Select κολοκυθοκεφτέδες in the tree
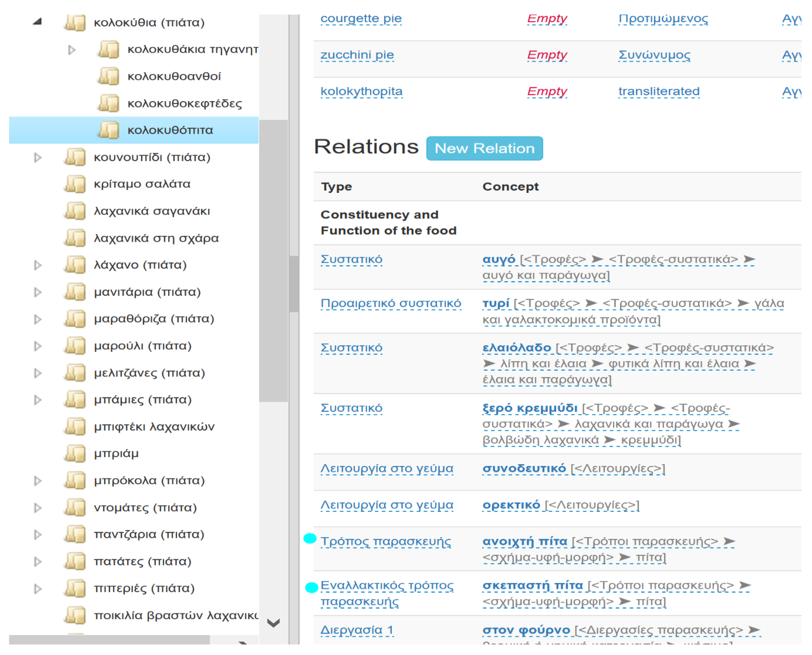Screen dimensions: 812x655 184,103
